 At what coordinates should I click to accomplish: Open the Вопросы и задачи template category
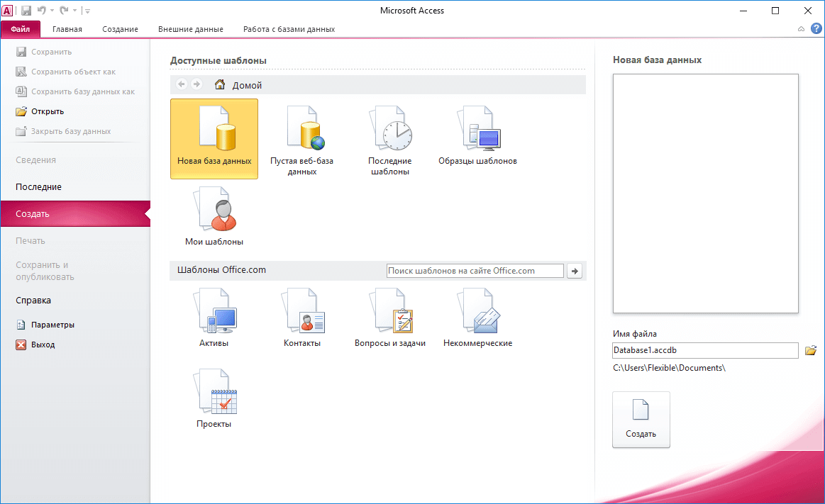[x=390, y=318]
